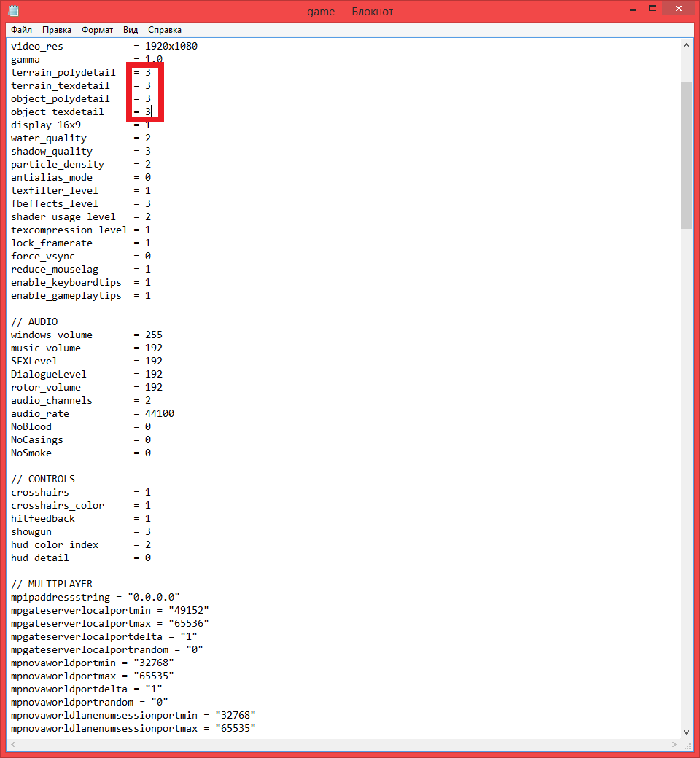Screen dimensions: 700x758
Task: Click hud_color_index text
Action: (x=55, y=545)
